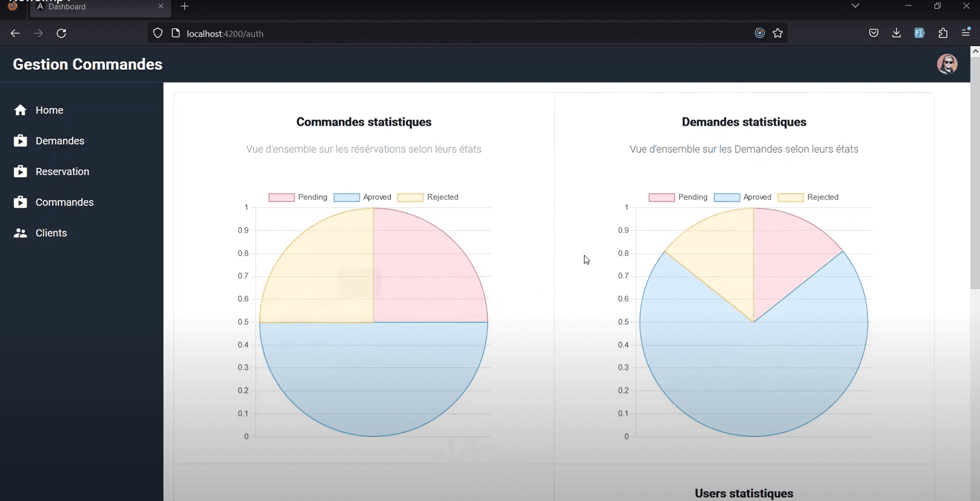
Task: Click the Commandes briefcase icon
Action: (20, 202)
